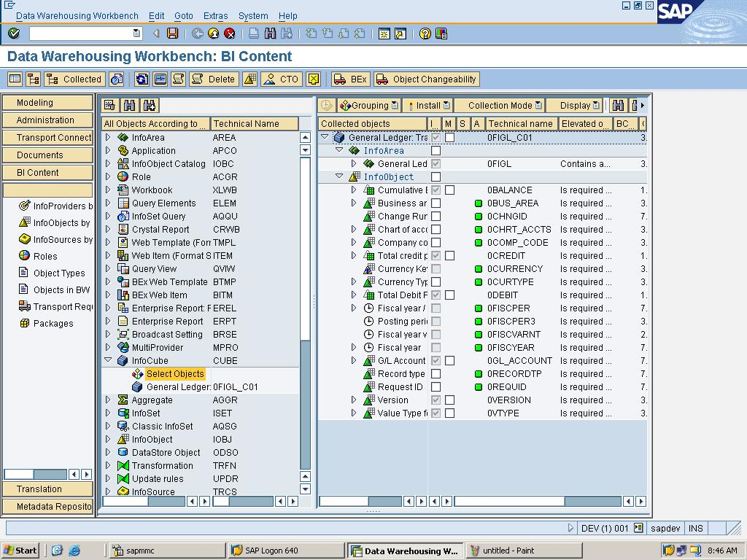Screen dimensions: 747x560
Task: Click the Find binoculars icon in top toolbar
Action: [x=270, y=34]
